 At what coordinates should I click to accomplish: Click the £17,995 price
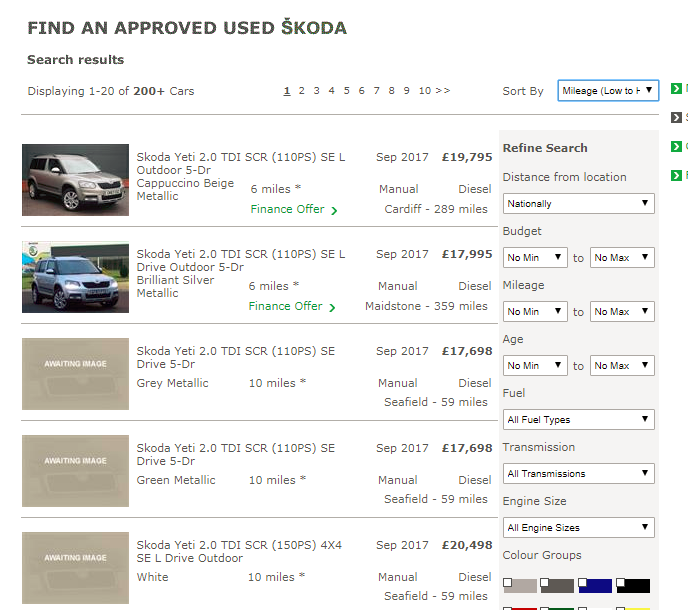(x=467, y=254)
